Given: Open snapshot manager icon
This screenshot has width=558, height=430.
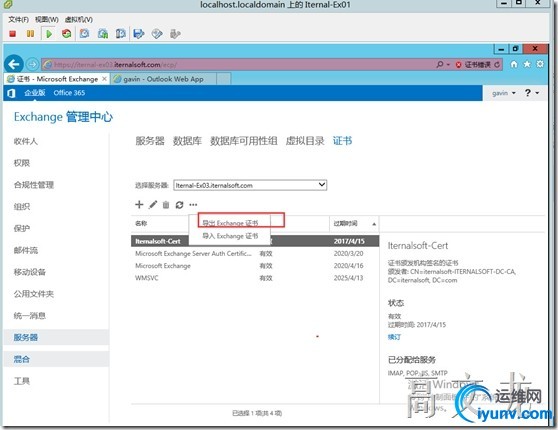Looking at the screenshot, I should (x=121, y=34).
